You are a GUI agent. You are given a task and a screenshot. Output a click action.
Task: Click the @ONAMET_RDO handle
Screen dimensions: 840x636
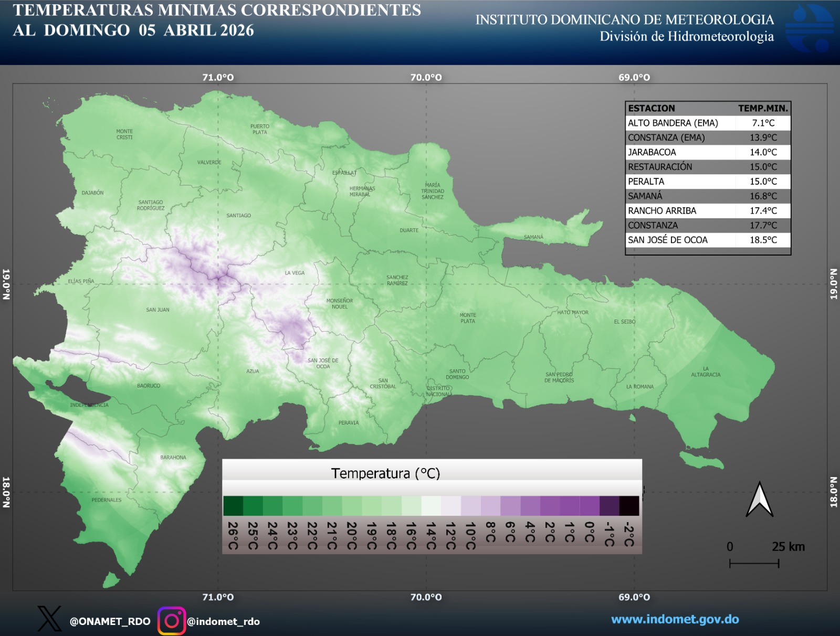(110, 621)
